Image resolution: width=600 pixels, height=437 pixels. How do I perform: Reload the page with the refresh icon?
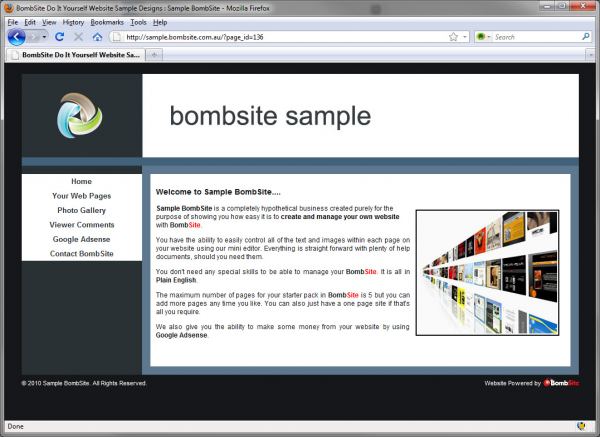(x=59, y=37)
